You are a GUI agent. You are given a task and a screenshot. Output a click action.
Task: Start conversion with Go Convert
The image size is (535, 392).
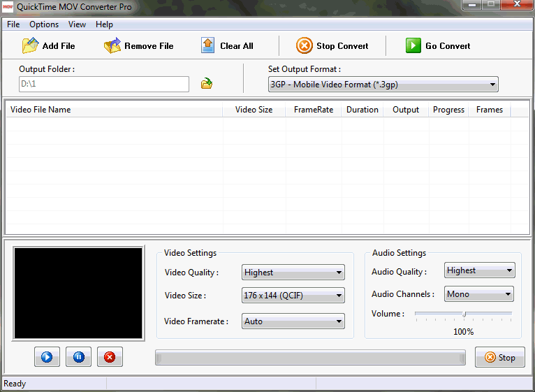438,45
